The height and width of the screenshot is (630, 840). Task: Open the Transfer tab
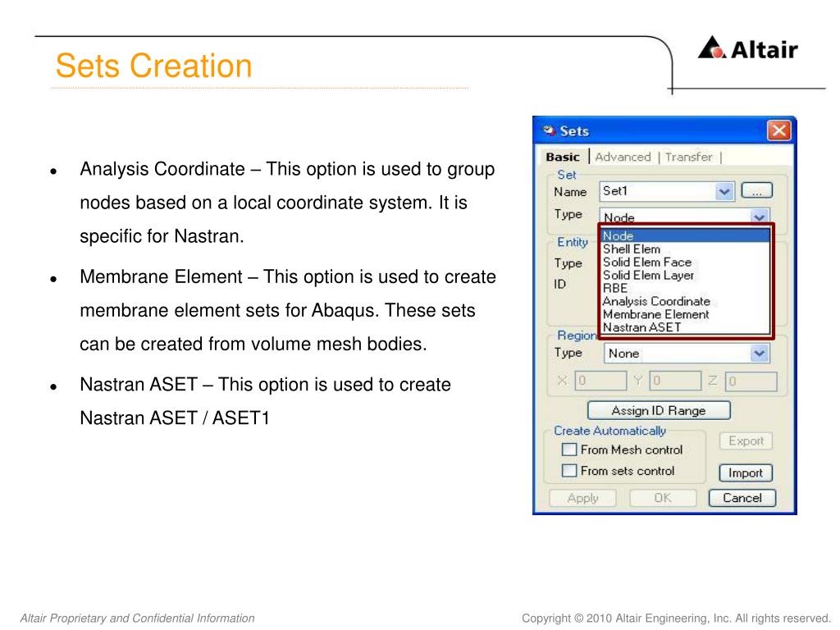tap(689, 157)
